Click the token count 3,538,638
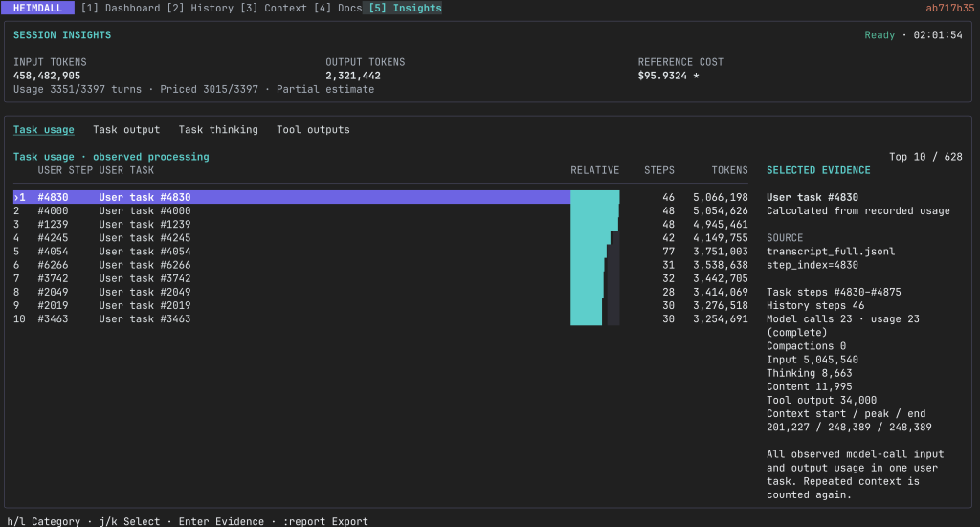The width and height of the screenshot is (980, 527). point(720,265)
